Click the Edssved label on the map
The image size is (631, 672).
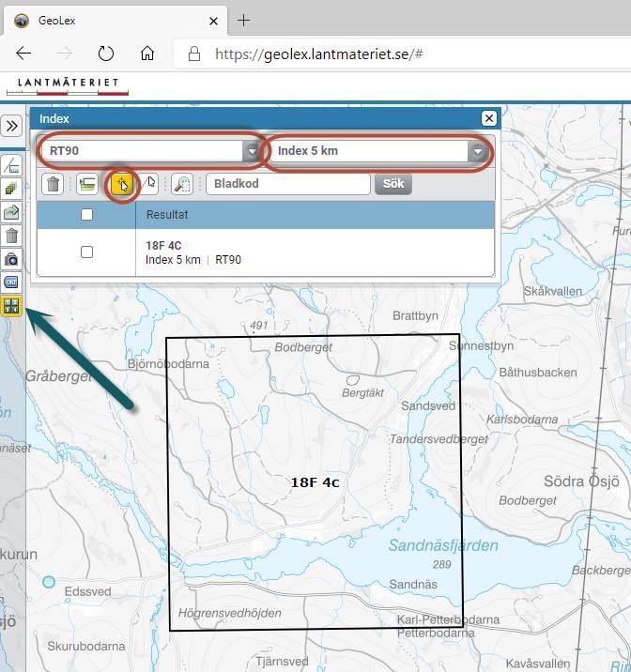point(88,591)
